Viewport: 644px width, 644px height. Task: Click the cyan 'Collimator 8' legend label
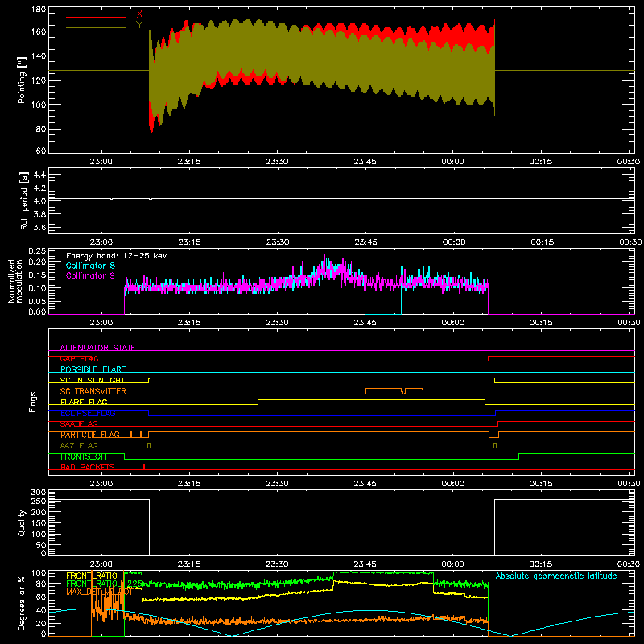pyautogui.click(x=90, y=266)
